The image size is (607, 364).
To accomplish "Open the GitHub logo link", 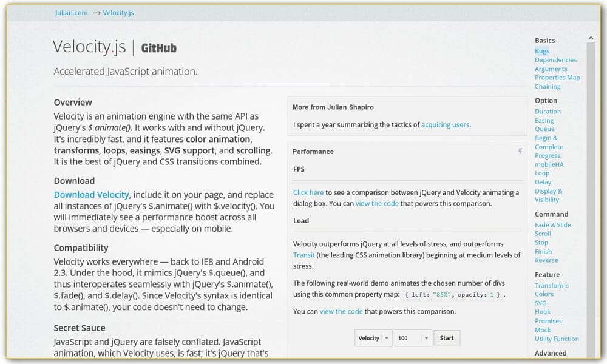I will click(x=159, y=48).
